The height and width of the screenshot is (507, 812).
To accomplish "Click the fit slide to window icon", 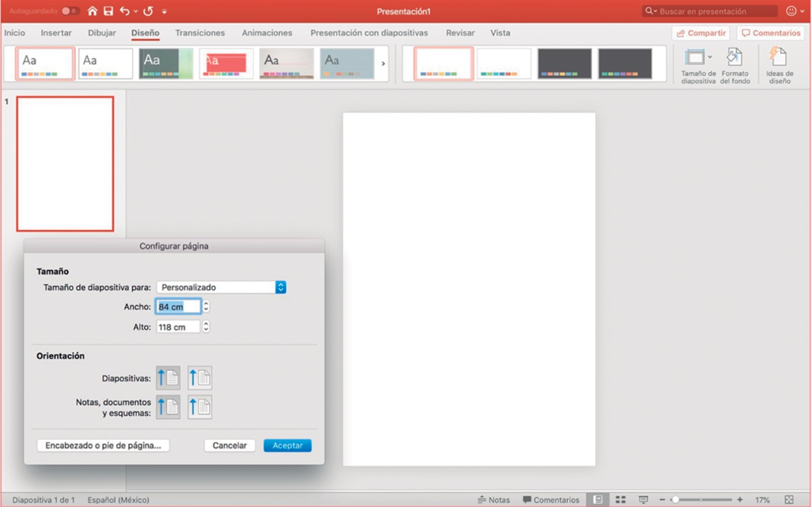I will tap(789, 500).
